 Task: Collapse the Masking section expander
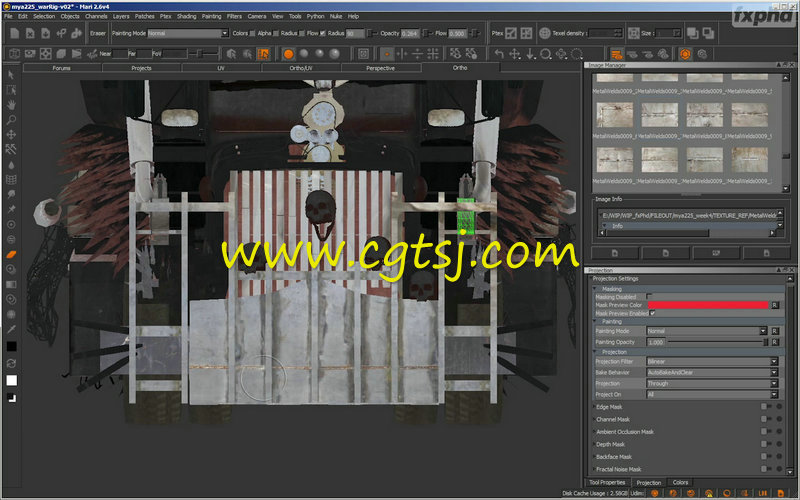(x=596, y=289)
